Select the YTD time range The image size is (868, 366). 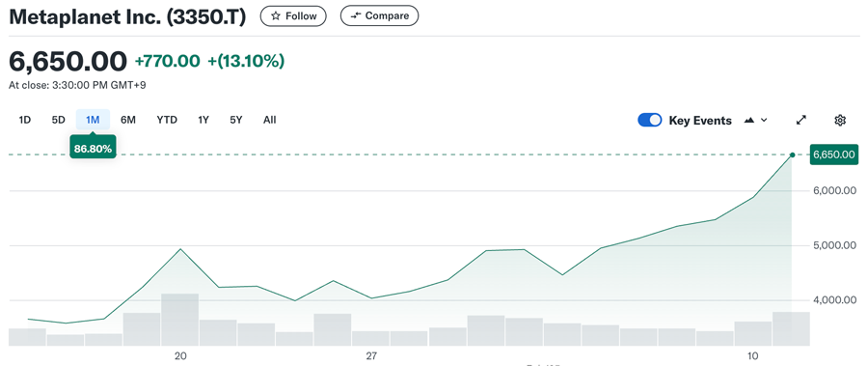point(167,120)
